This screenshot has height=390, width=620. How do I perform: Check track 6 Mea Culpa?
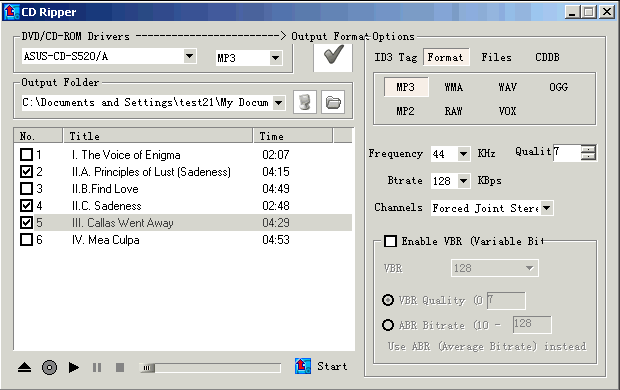[x=26, y=239]
